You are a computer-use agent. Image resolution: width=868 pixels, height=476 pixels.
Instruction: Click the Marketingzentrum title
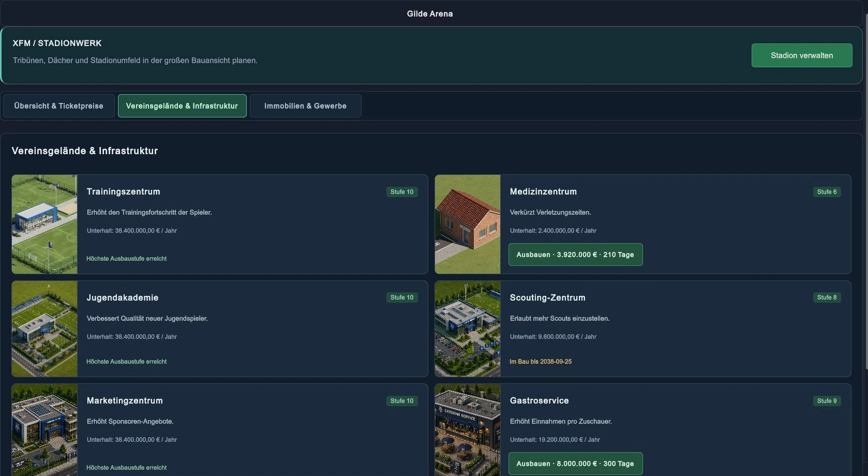pyautogui.click(x=125, y=400)
